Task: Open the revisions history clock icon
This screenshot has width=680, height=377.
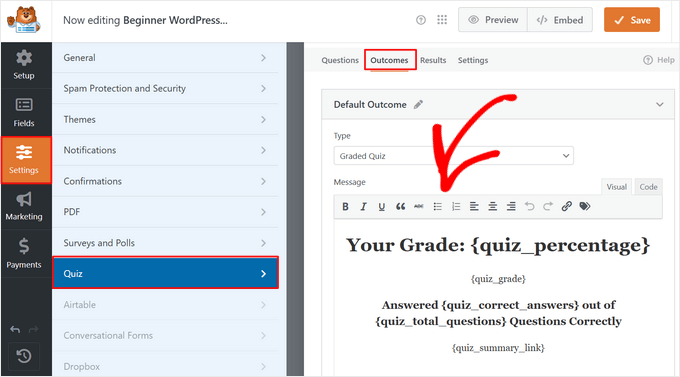Action: click(24, 356)
